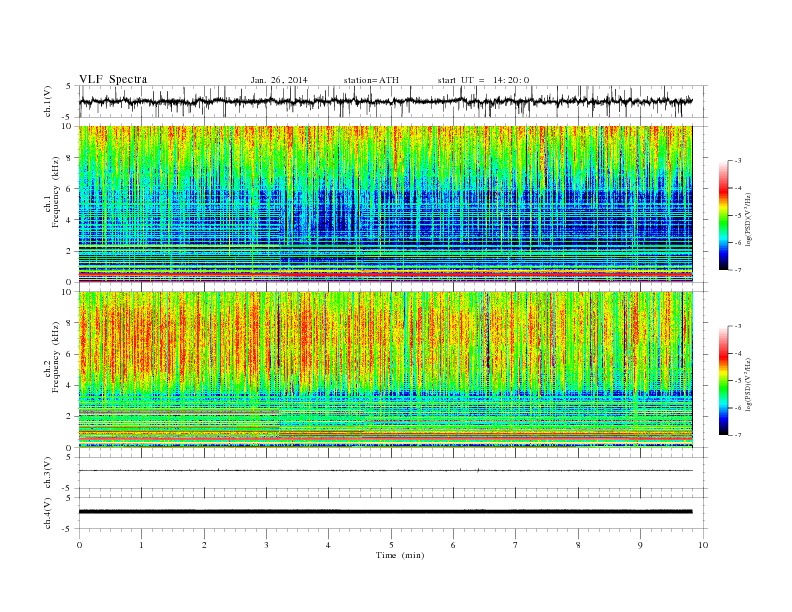Click the ch.2 "Frequency (kHz)" axis label

(x=56, y=357)
